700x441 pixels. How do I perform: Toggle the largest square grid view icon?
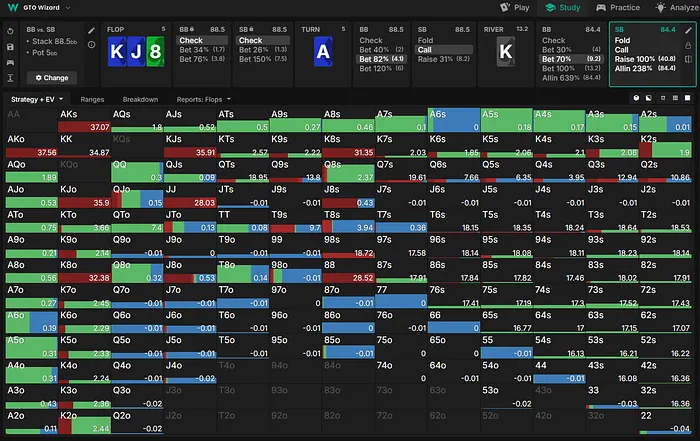[x=686, y=98]
